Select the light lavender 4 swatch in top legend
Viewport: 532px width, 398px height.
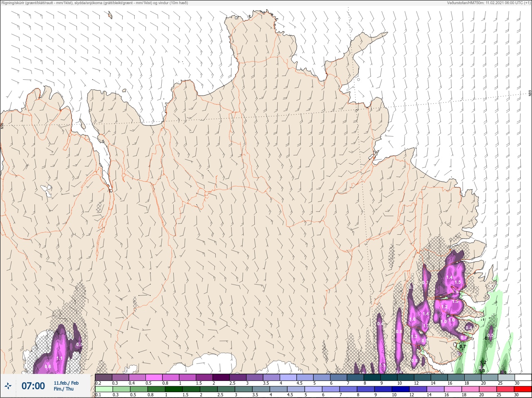pyautogui.click(x=288, y=377)
